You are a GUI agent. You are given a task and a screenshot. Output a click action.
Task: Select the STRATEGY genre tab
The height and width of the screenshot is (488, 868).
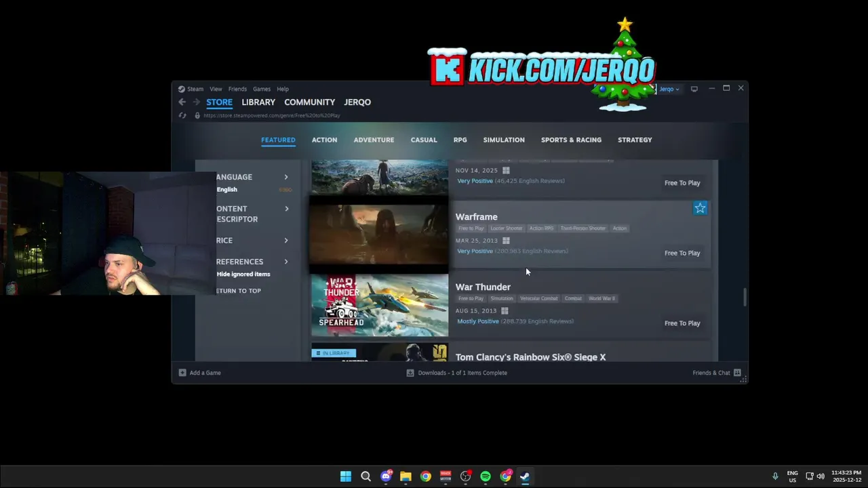[635, 140]
